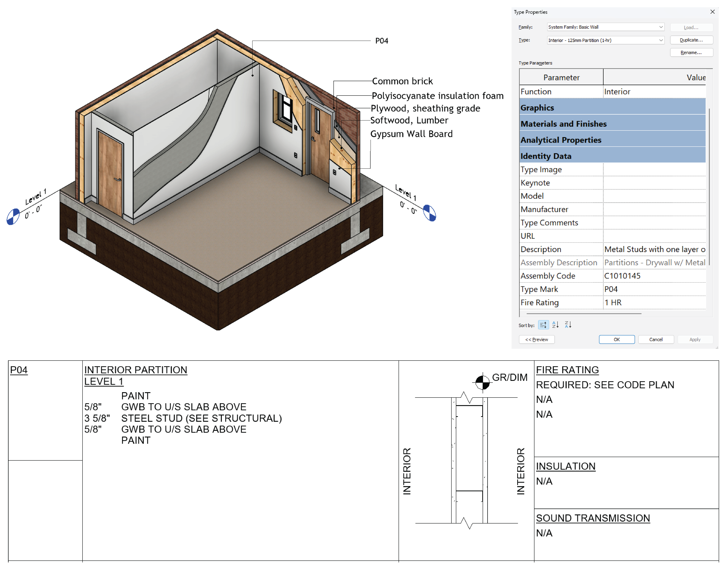This screenshot has height=566, width=728.
Task: Click the OK button
Action: coord(617,339)
